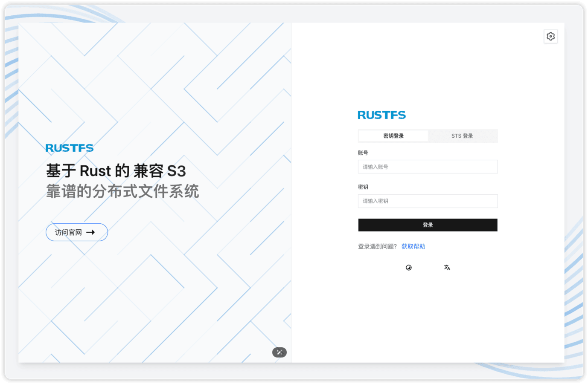588x384 pixels.
Task: Select the 密钥登录 tab
Action: click(393, 136)
